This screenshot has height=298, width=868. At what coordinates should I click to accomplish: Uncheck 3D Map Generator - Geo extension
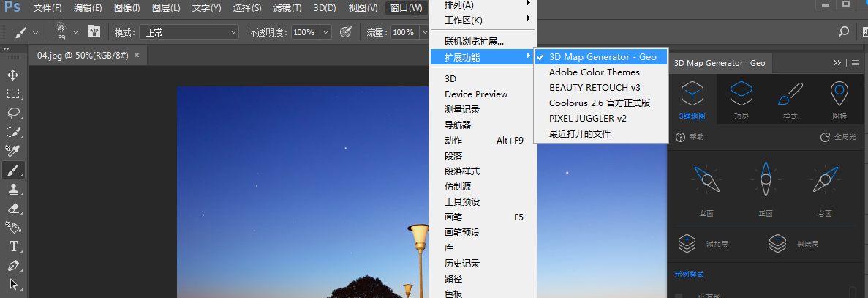601,57
